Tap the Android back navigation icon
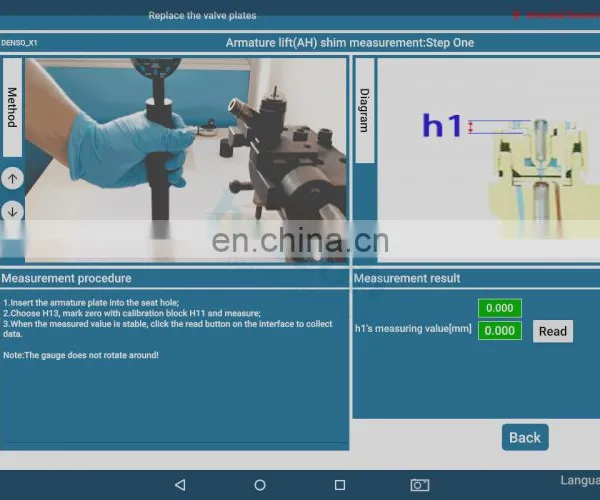The height and width of the screenshot is (500, 600). (x=180, y=485)
